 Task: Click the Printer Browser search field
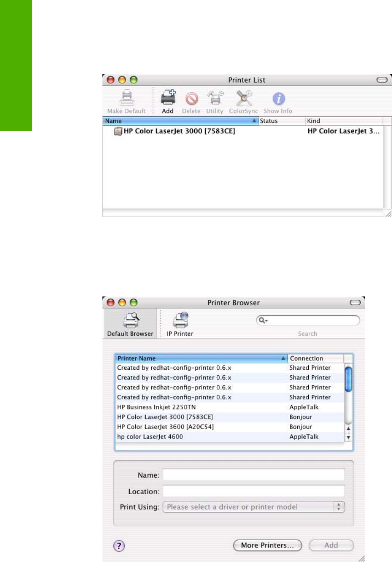pos(308,320)
